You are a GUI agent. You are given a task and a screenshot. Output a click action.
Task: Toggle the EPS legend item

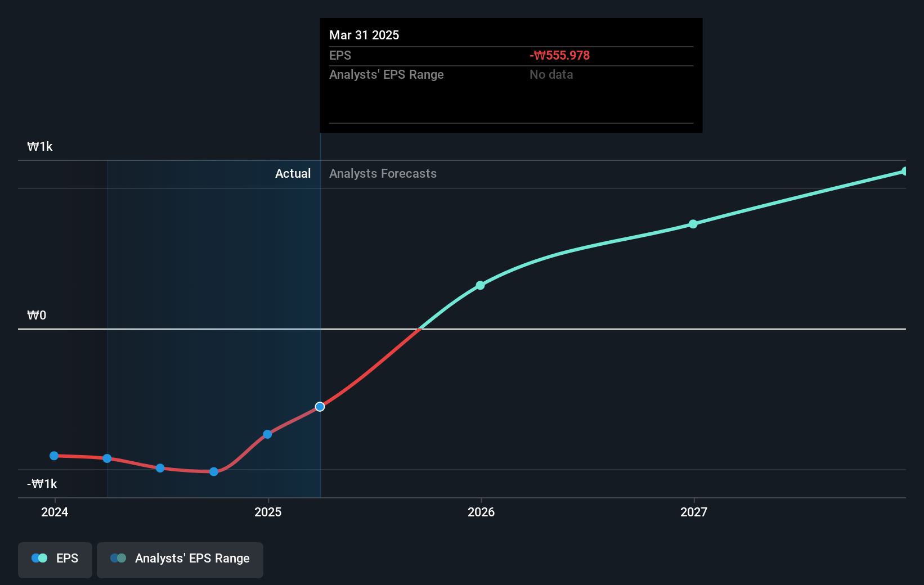tap(55, 559)
